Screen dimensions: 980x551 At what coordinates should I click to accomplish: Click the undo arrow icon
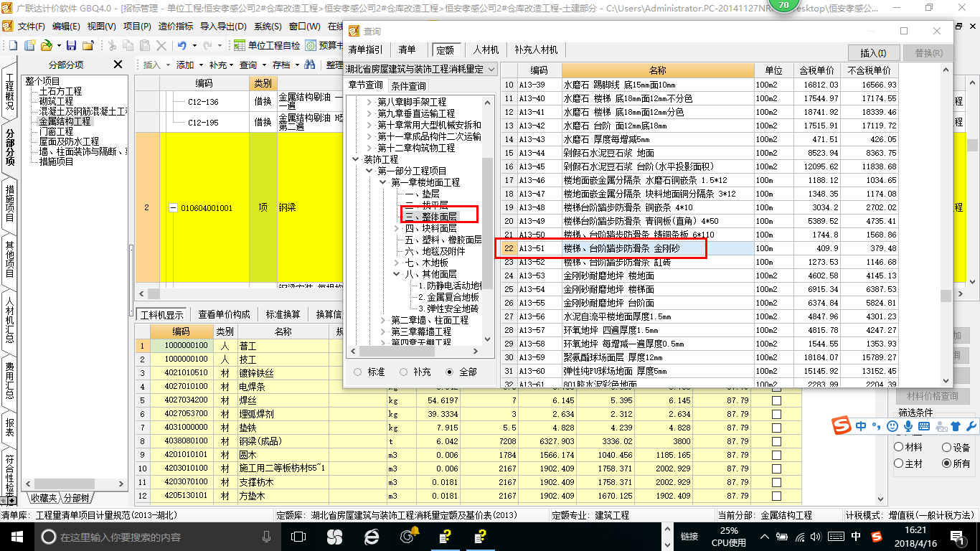pos(182,45)
